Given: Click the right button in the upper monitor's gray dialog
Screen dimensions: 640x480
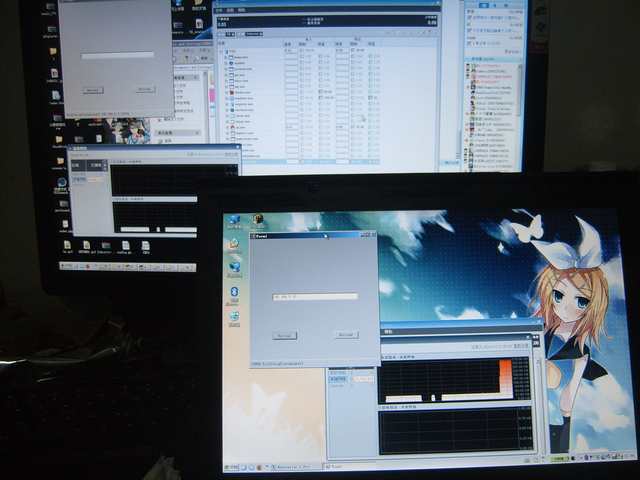Looking at the screenshot, I should [145, 89].
